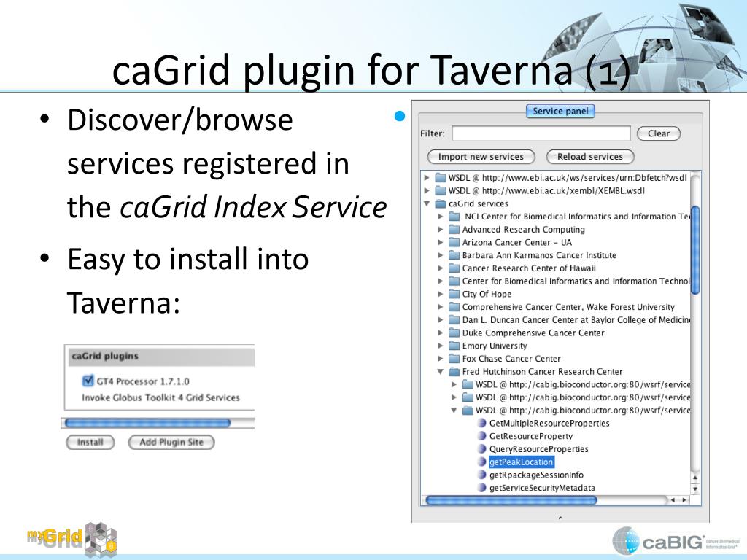
Task: Expand Advanced Research Computing node
Action: [x=441, y=229]
